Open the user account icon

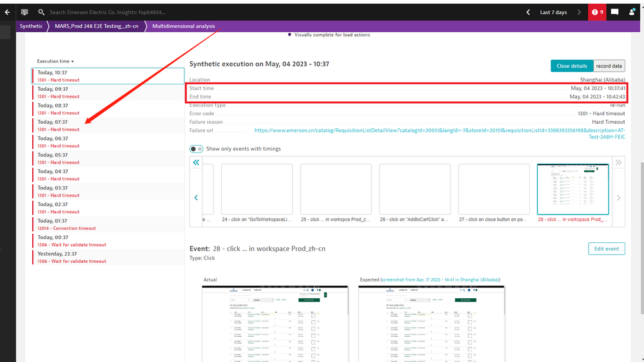pos(632,12)
